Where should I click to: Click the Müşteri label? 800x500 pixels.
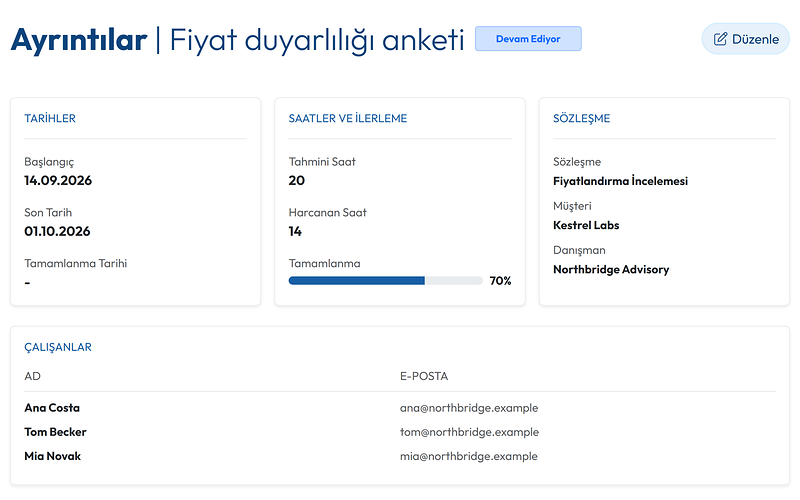(x=572, y=206)
